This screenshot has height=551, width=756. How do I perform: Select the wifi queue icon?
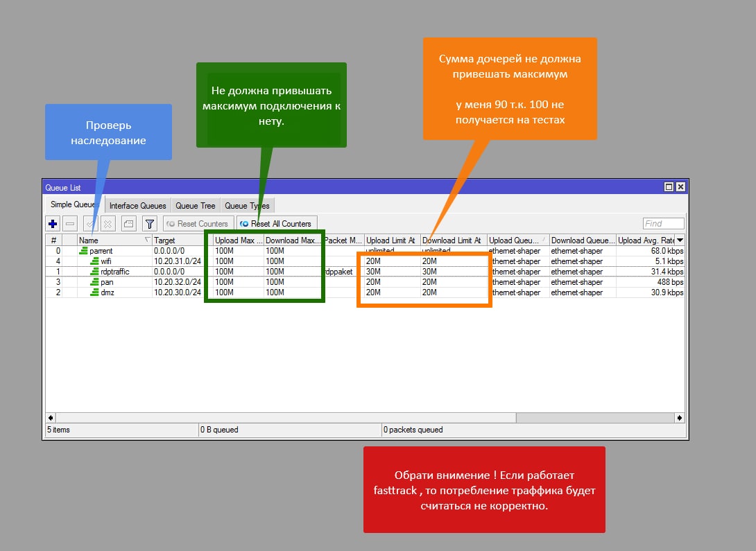94,261
